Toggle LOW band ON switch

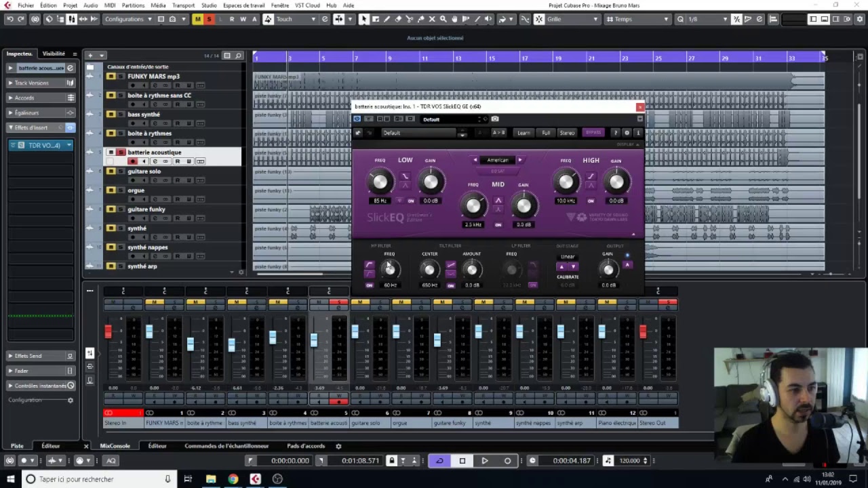(411, 201)
